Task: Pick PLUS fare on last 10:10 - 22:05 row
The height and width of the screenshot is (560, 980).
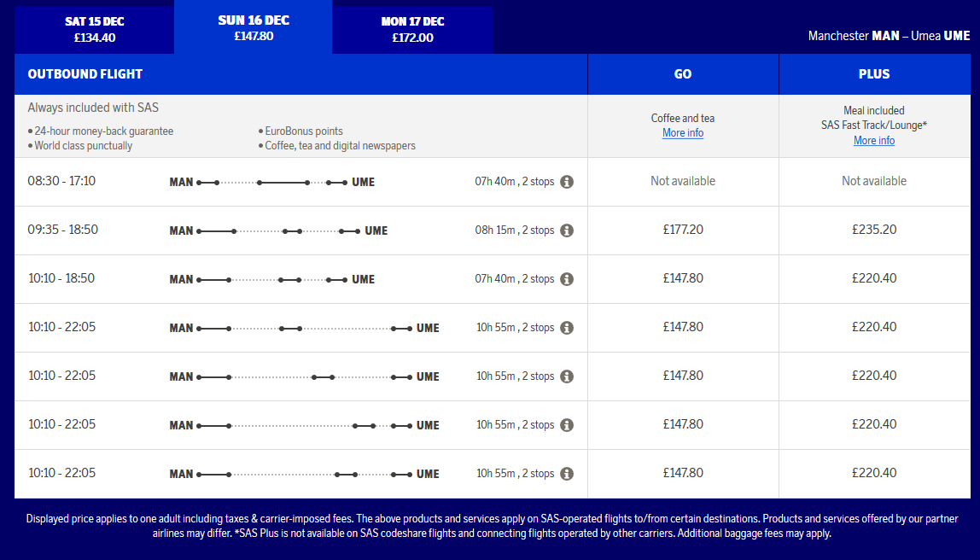Action: click(874, 473)
